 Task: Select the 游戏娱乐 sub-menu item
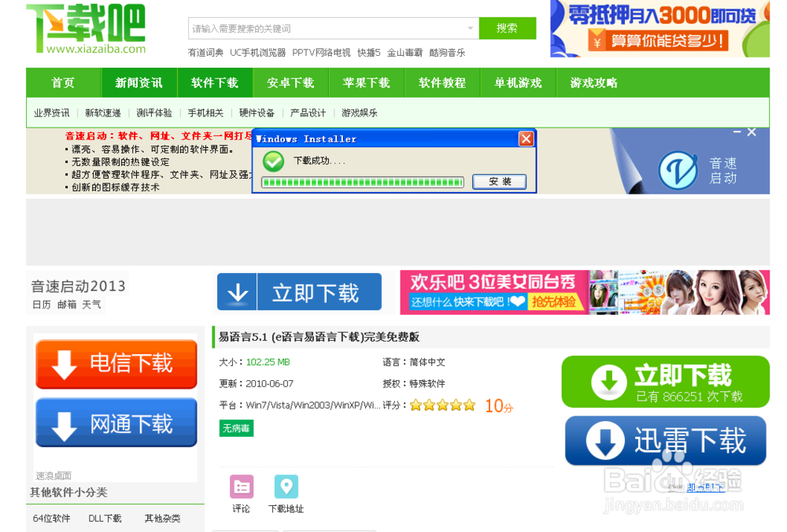[360, 113]
